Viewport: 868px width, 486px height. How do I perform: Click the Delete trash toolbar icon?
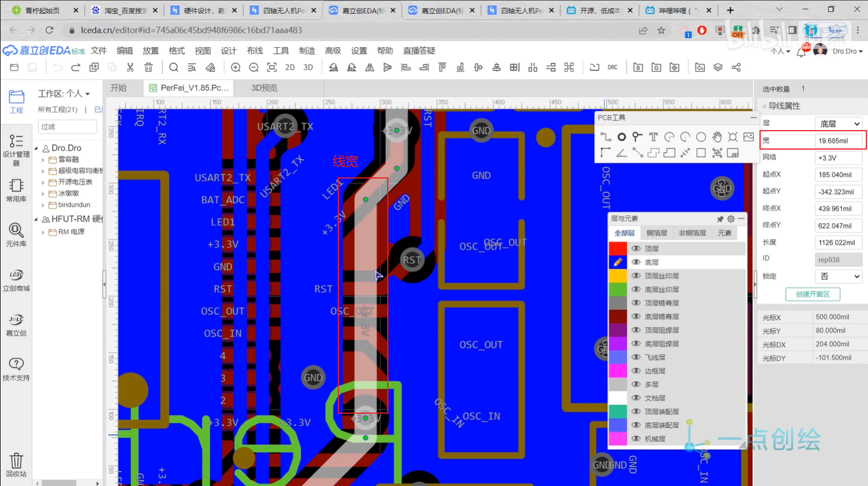(149, 67)
